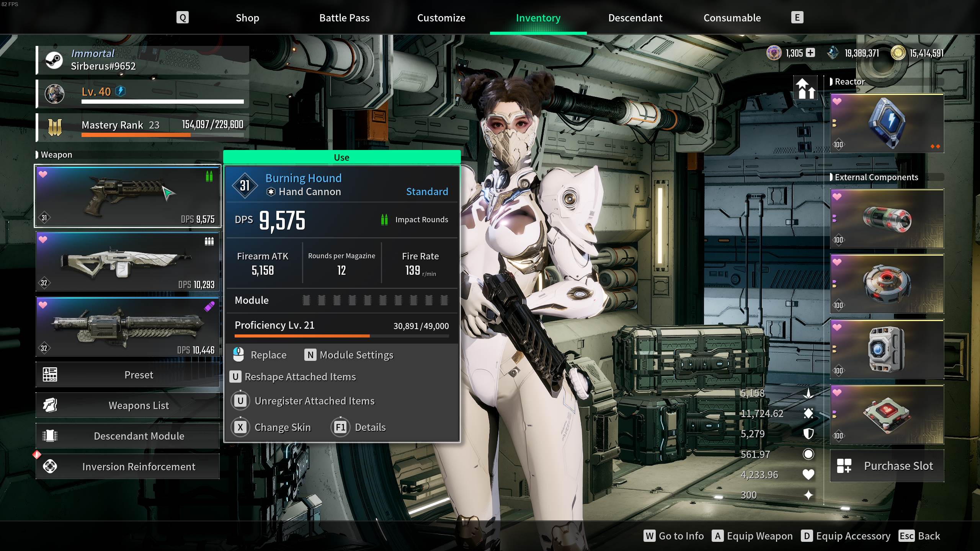Toggle the heart favorite on Burning Hound
Viewport: 980px width, 551px height.
[x=43, y=174]
